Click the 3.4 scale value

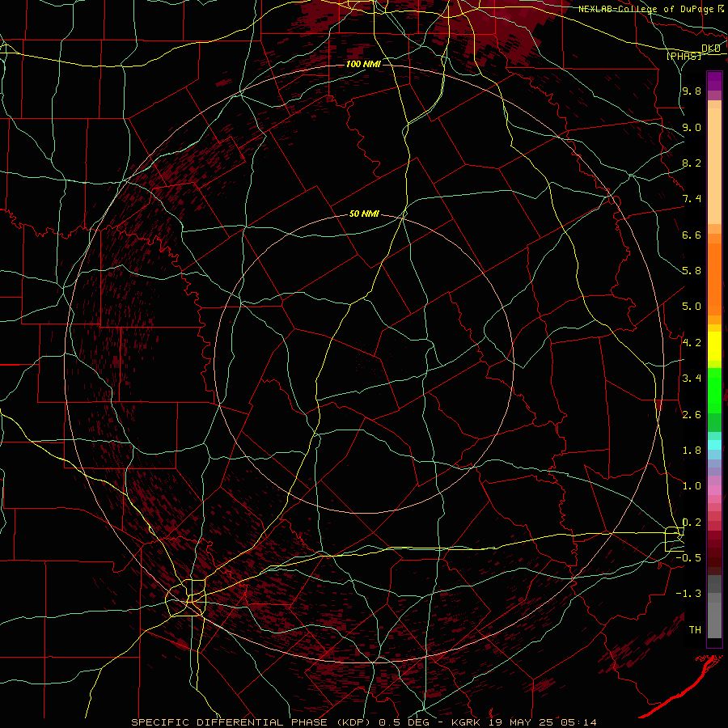coord(692,379)
